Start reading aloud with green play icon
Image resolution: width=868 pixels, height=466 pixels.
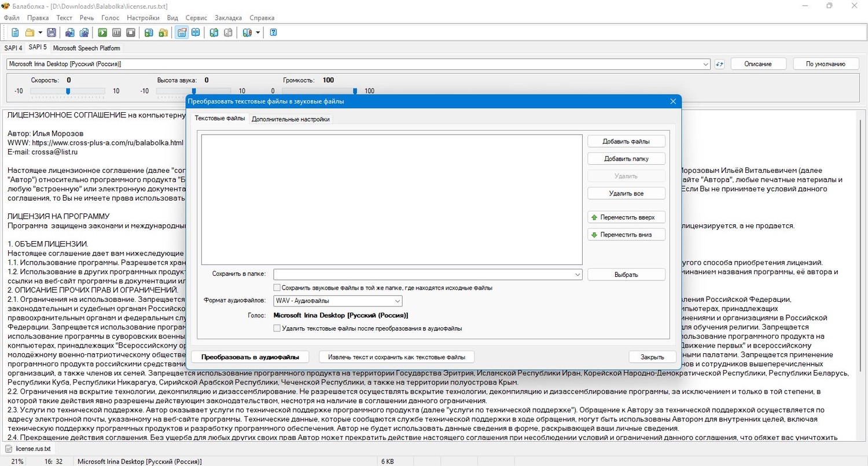click(x=102, y=32)
